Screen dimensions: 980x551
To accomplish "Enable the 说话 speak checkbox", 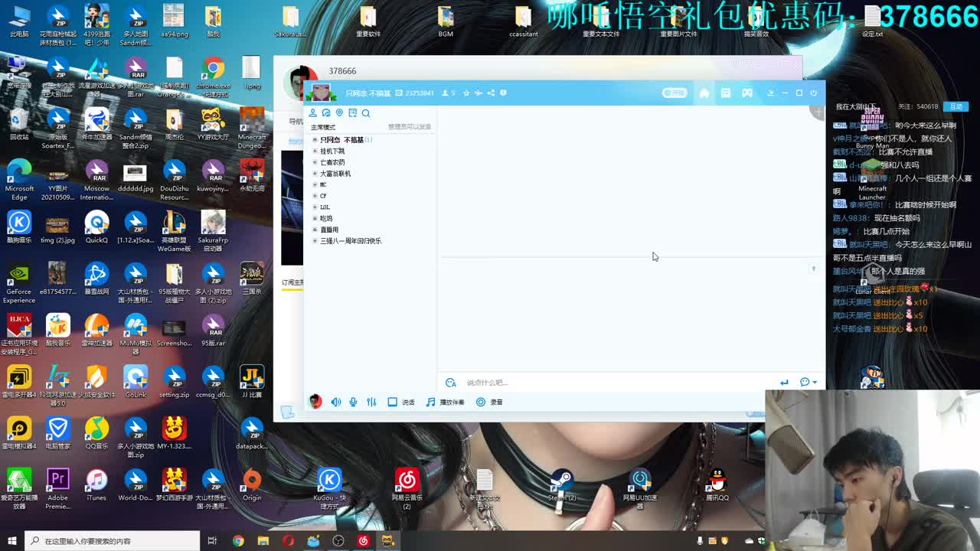I will pyautogui.click(x=393, y=402).
